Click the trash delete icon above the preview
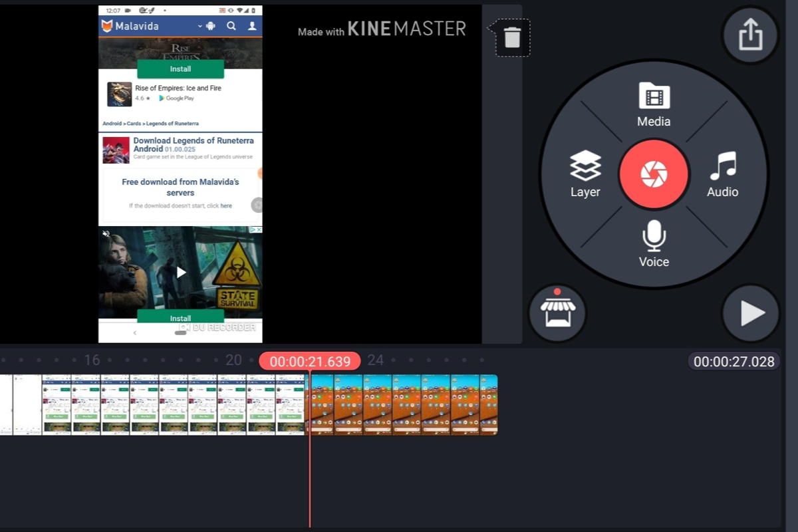Image resolution: width=798 pixels, height=532 pixels. click(511, 38)
